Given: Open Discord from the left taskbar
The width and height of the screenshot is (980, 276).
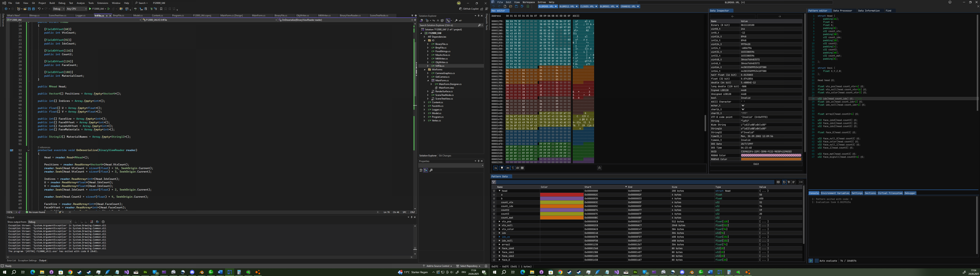Looking at the screenshot, I should coord(192,272).
